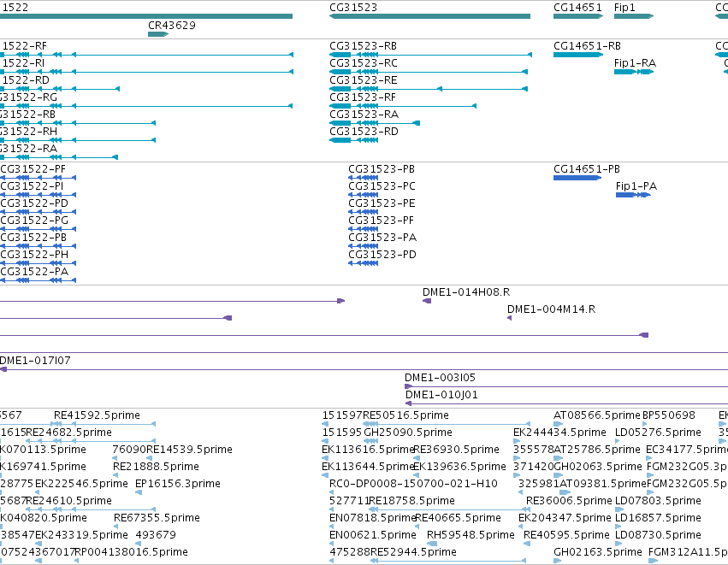Click the Fip1 gene arrow glyph
The image size is (728, 565).
[634, 16]
